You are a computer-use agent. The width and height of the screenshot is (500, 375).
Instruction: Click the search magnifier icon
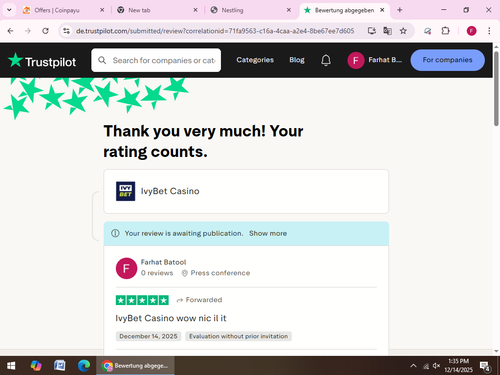tap(102, 60)
